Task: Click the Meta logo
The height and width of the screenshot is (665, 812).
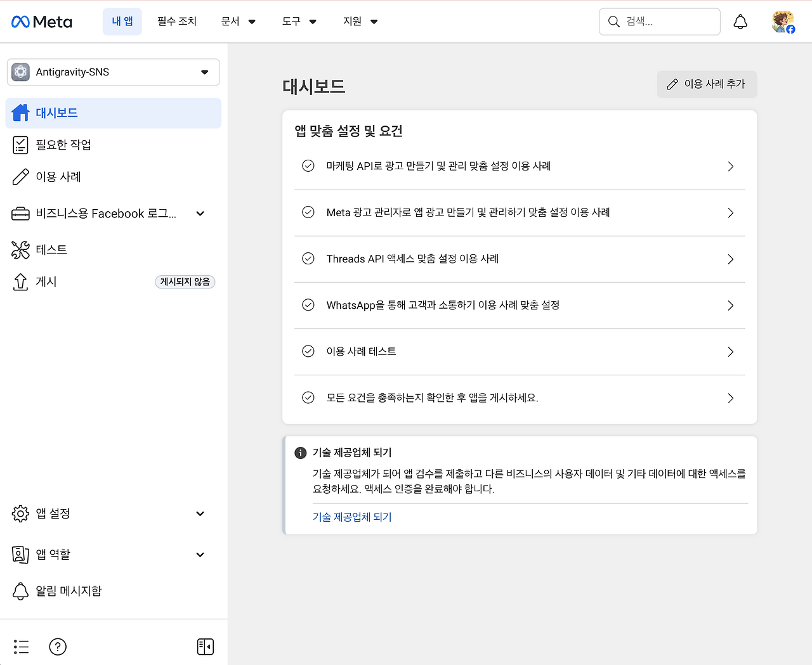Action: tap(42, 22)
